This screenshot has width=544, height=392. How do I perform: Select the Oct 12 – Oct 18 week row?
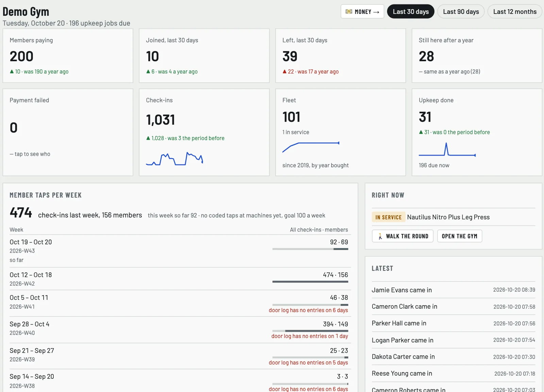click(180, 279)
